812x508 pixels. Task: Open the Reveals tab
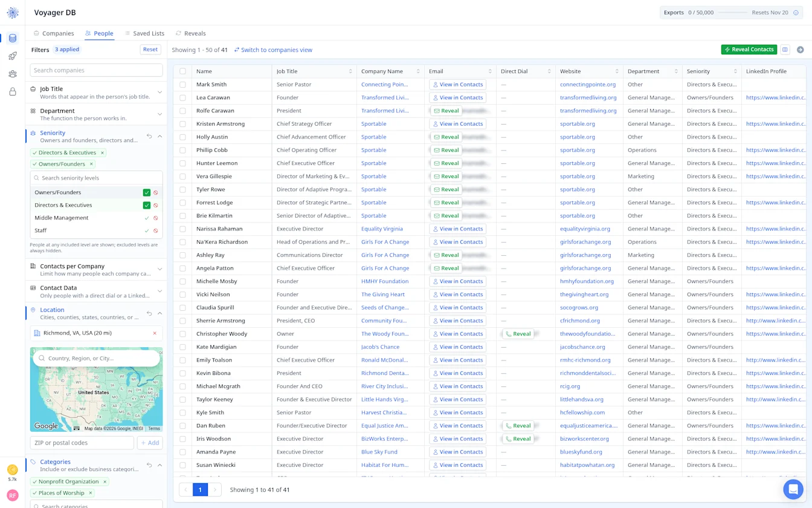coord(190,33)
